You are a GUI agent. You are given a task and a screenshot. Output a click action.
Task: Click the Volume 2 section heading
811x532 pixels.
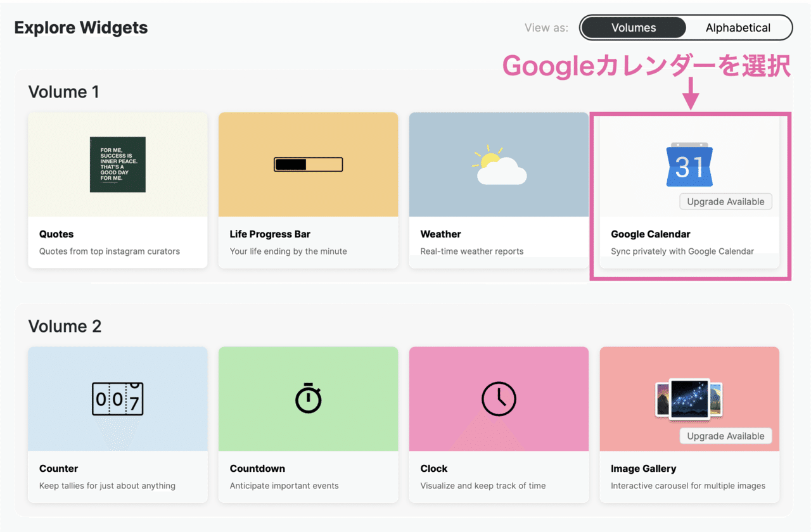tap(63, 326)
